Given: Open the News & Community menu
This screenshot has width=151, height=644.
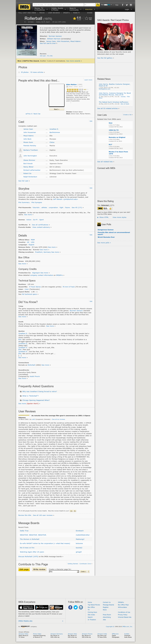Looking at the screenshot, I should pyautogui.click(x=75, y=9).
